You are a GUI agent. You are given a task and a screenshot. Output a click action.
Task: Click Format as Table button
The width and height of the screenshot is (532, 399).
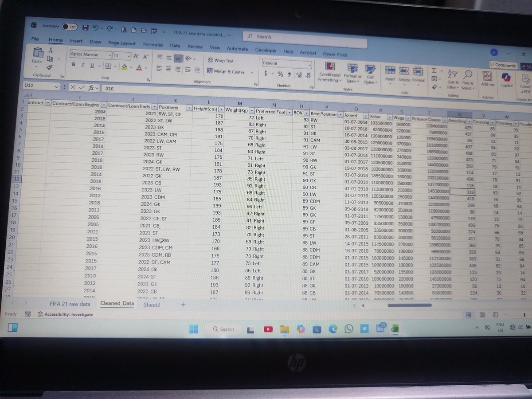(x=352, y=74)
